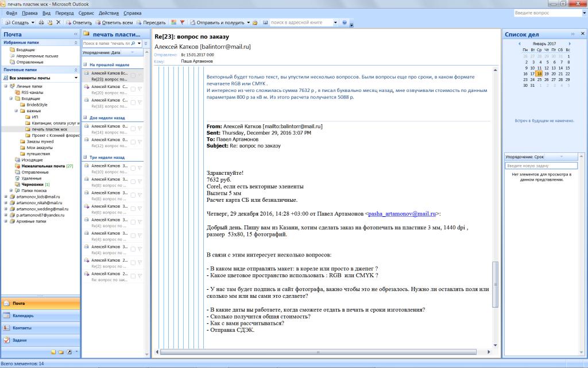The image size is (588, 368).
Task: Open All Mail Items dropdown
Action: [x=76, y=78]
